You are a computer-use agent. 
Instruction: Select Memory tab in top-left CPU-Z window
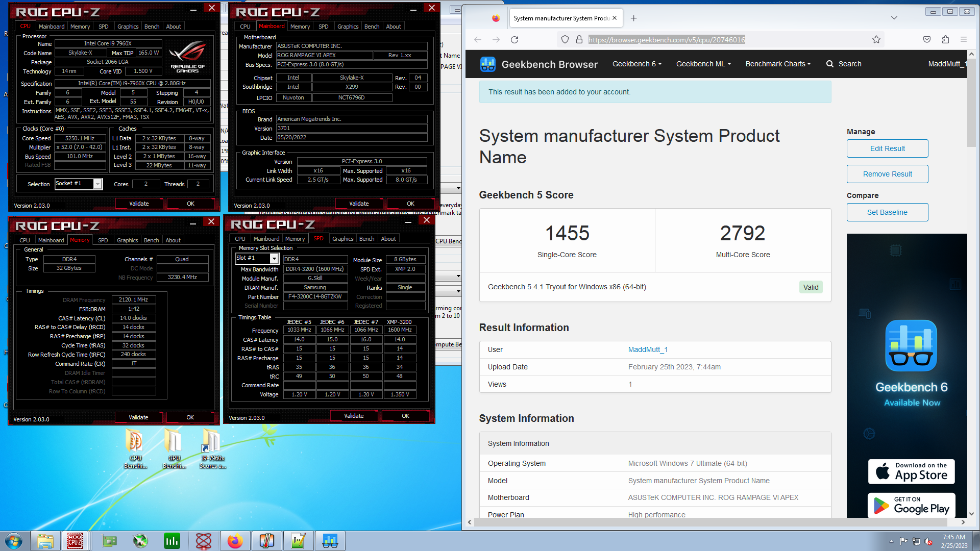pos(80,27)
